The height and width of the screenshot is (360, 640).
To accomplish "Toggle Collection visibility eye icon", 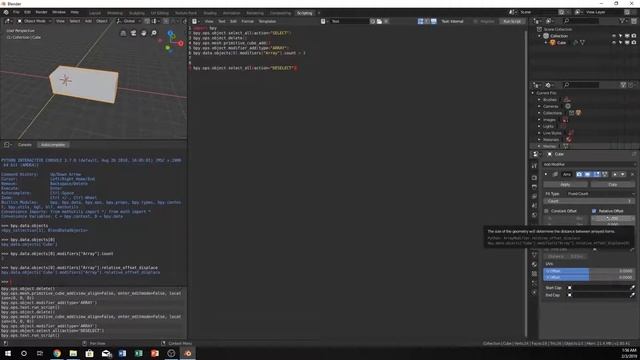I will [614, 36].
